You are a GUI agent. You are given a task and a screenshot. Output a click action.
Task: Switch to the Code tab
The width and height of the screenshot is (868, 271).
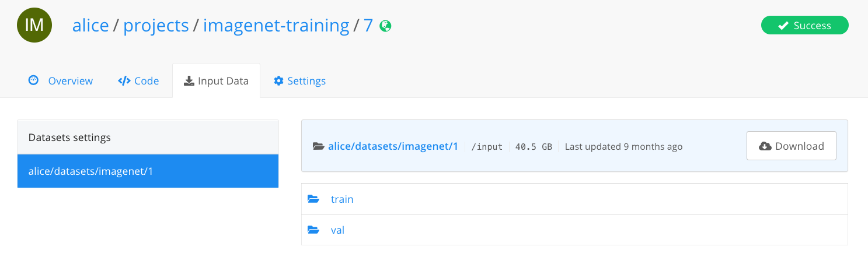(138, 80)
